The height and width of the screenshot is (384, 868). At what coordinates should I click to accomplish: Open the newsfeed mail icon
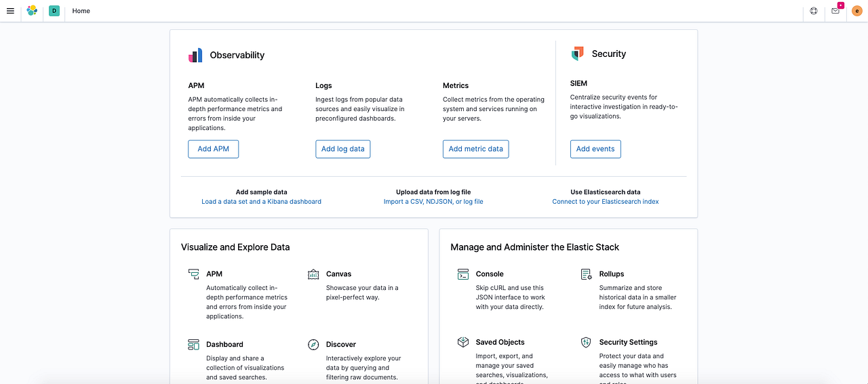pos(835,11)
